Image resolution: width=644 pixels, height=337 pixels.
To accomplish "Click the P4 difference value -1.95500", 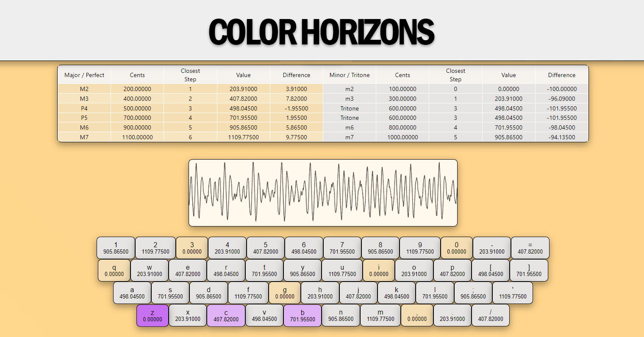I will (x=297, y=108).
